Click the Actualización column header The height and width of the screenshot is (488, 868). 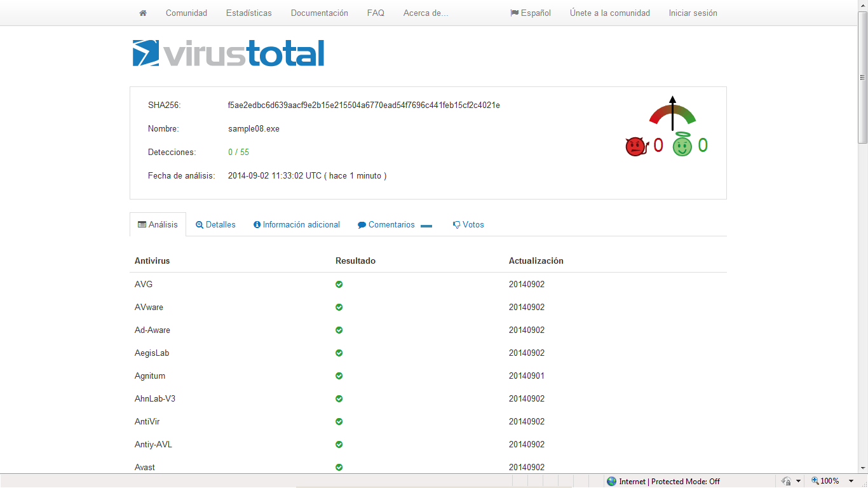[x=536, y=261]
